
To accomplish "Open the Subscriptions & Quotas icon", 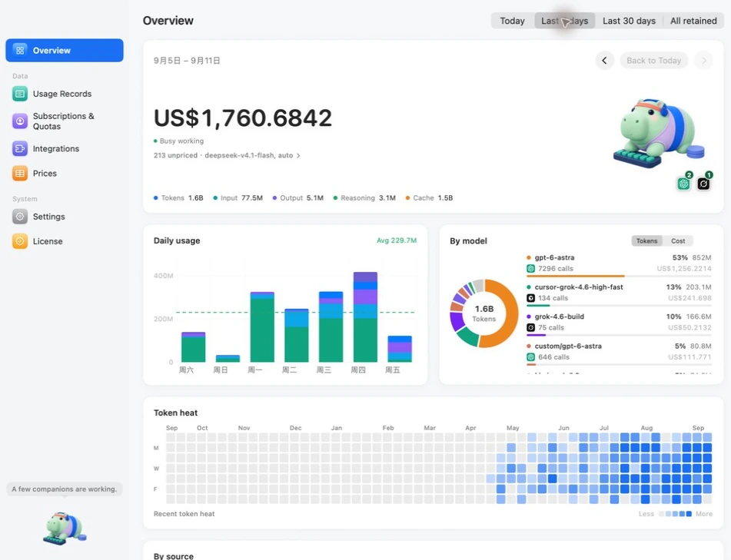I will 19,121.
